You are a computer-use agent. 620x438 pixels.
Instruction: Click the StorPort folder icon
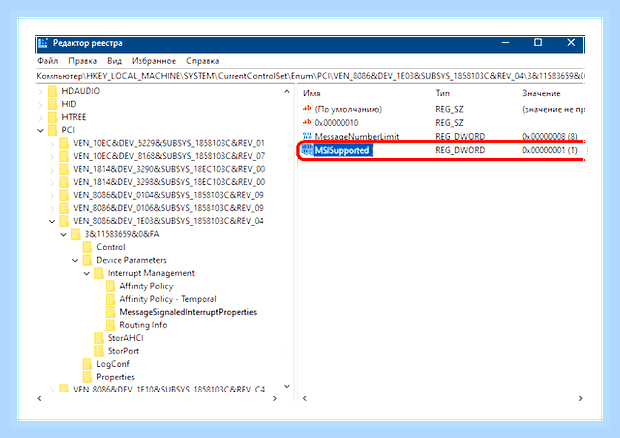99,351
